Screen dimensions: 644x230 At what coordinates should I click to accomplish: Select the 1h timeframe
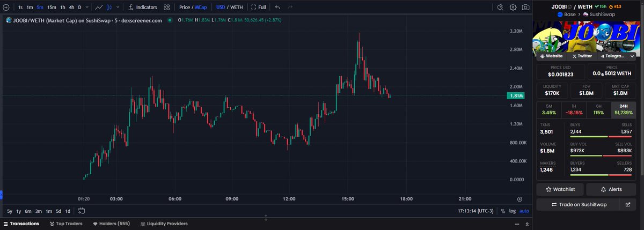[x=63, y=8]
